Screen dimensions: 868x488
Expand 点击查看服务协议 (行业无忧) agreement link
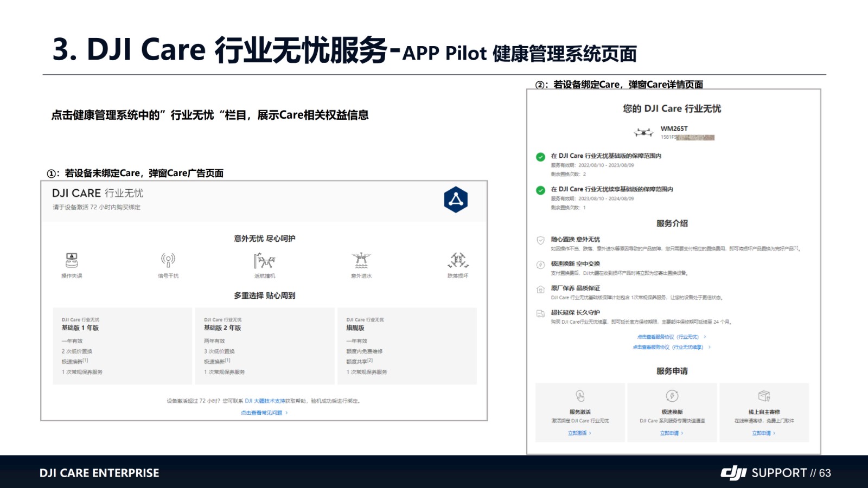point(671,337)
